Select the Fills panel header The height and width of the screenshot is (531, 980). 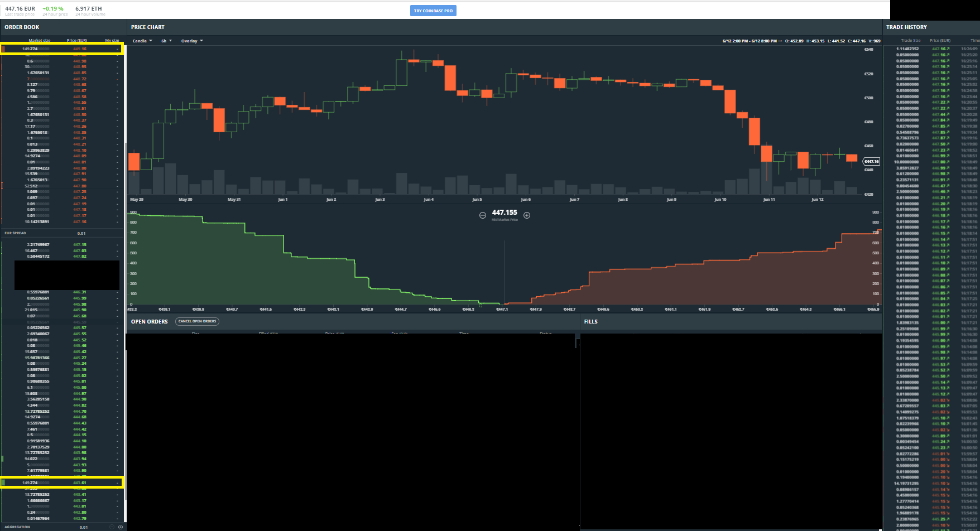pyautogui.click(x=591, y=322)
